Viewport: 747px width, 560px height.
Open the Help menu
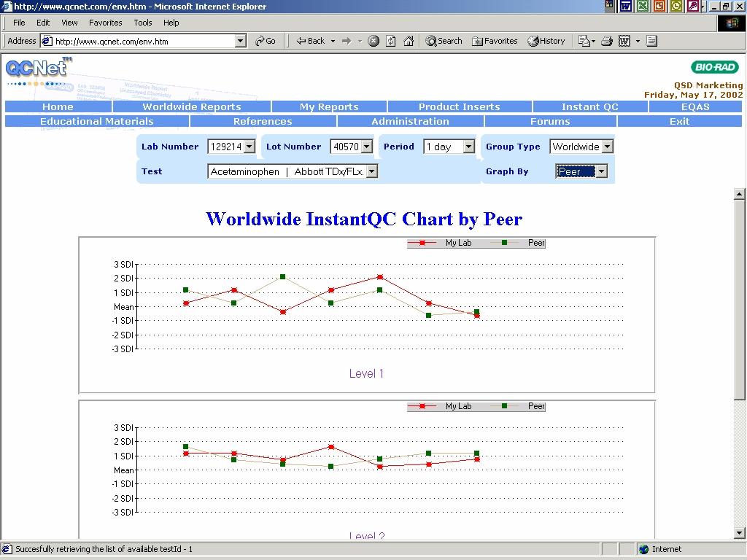(x=171, y=23)
